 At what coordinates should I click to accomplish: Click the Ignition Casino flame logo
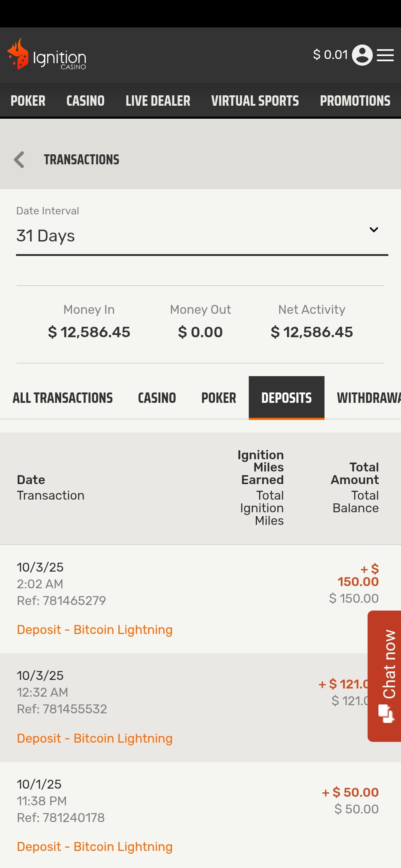19,54
